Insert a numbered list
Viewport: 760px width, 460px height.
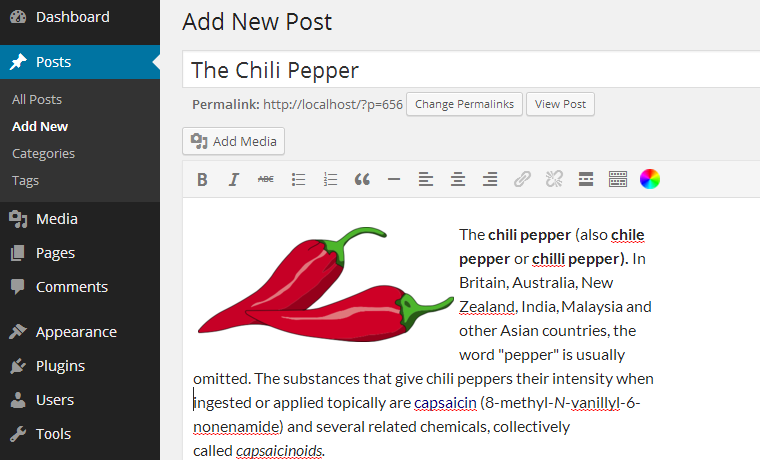(x=330, y=179)
